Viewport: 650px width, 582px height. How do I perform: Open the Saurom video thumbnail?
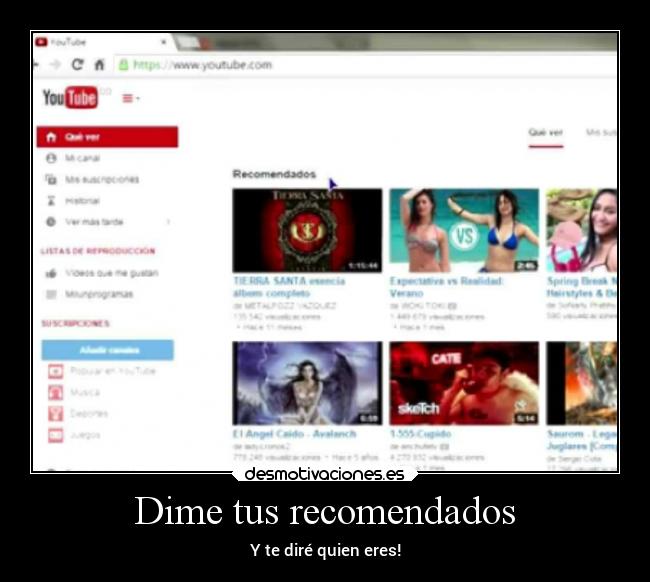coord(582,383)
